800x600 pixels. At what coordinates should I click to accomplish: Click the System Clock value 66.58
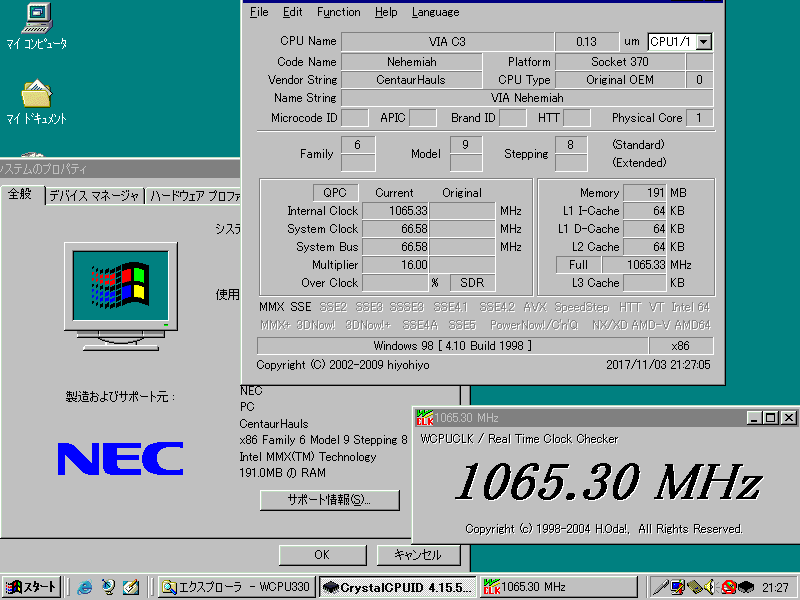tap(395, 229)
